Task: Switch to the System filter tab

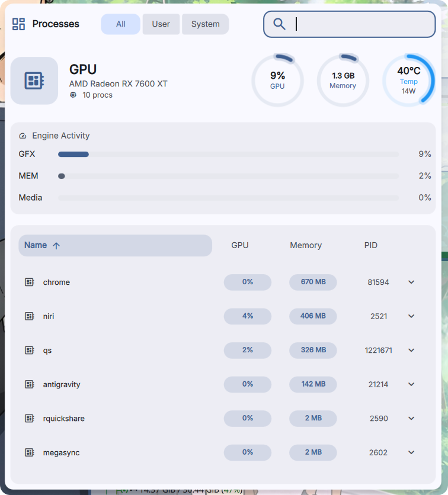Action: click(206, 24)
